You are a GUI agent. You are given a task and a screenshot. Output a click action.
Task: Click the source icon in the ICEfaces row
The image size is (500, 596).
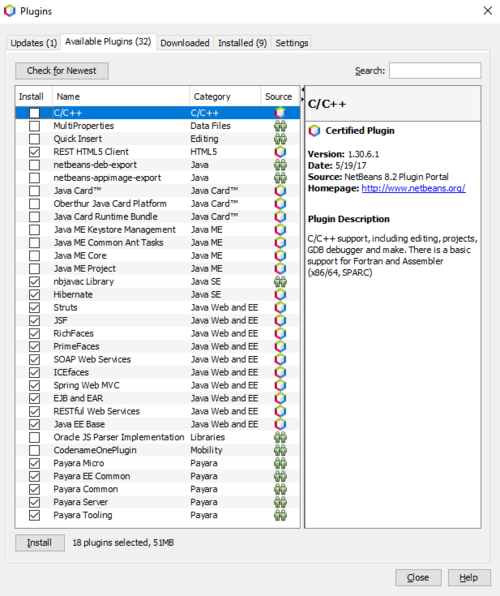coord(280,372)
